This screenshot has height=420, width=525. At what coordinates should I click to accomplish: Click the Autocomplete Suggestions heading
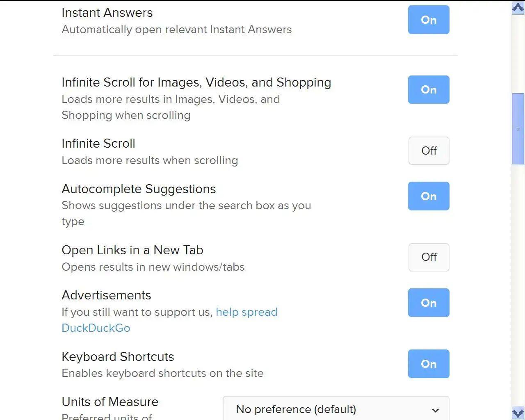point(139,189)
